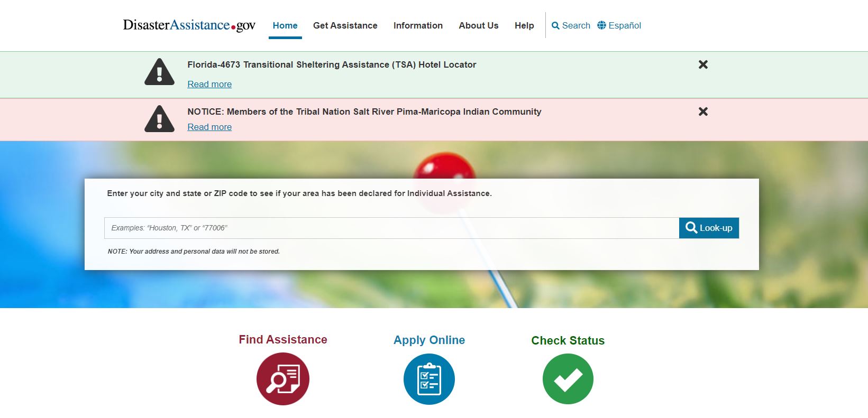Click warning triangle icon in Florida-4673 alert

[159, 72]
